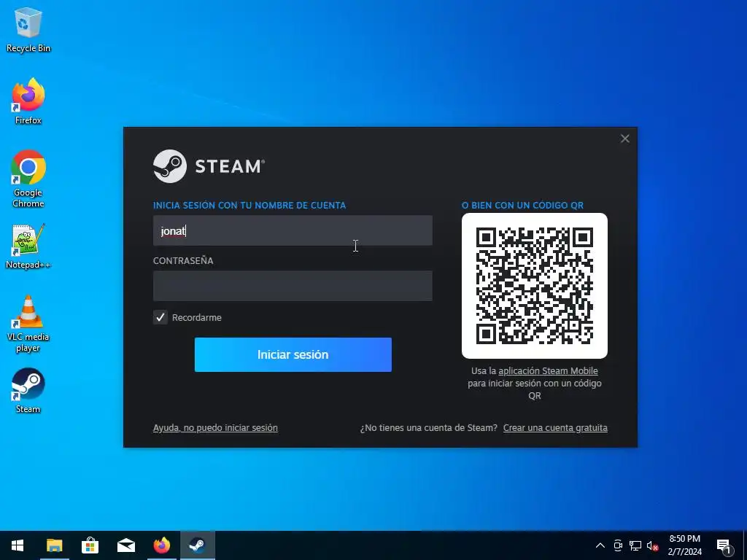The image size is (747, 560).
Task: Open the Mail app from the taskbar
Action: 125,545
